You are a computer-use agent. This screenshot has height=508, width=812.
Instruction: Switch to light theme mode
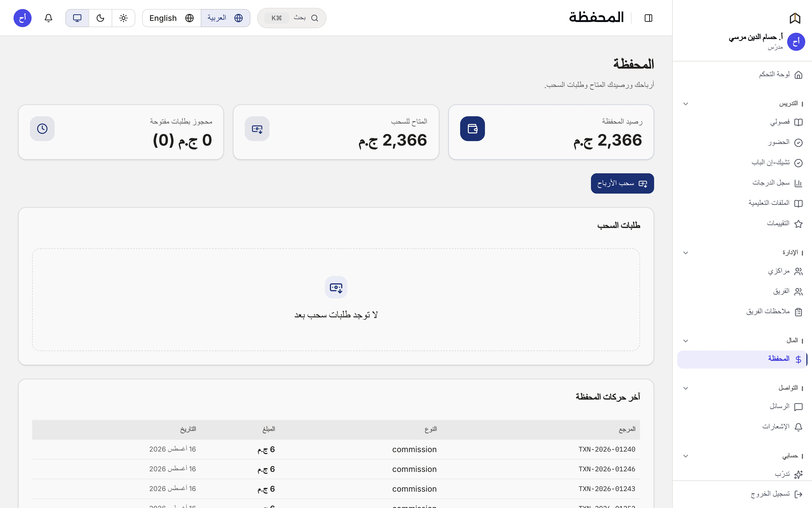(123, 18)
